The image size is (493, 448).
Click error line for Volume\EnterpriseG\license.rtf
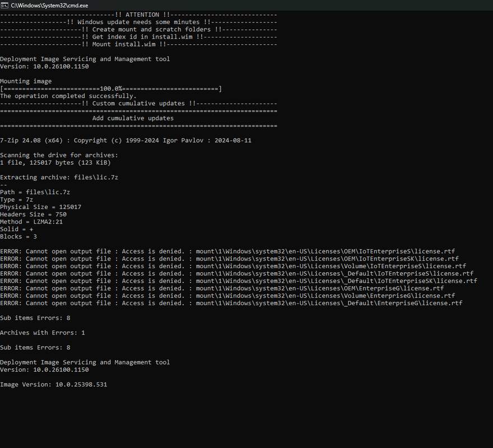click(227, 296)
